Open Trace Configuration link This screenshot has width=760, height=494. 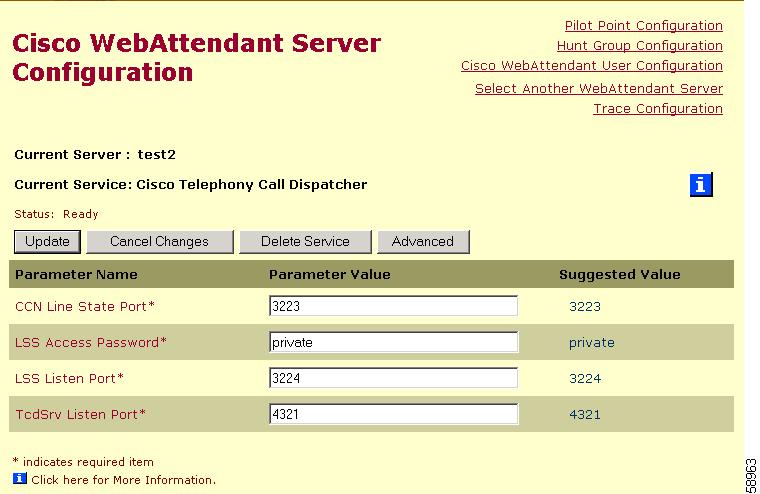(658, 109)
